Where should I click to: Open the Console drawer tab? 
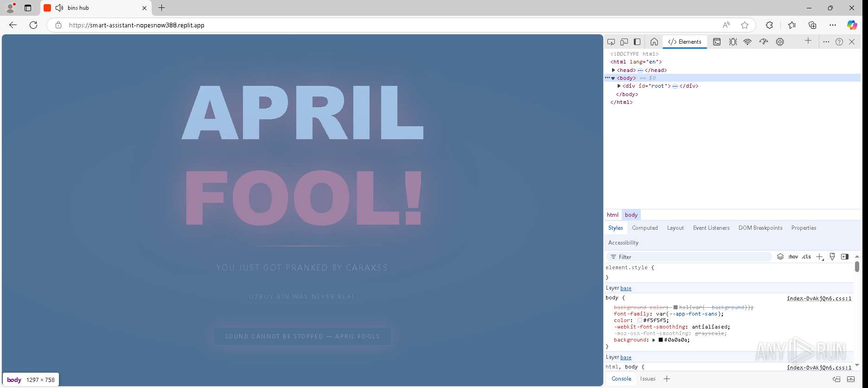click(x=621, y=379)
